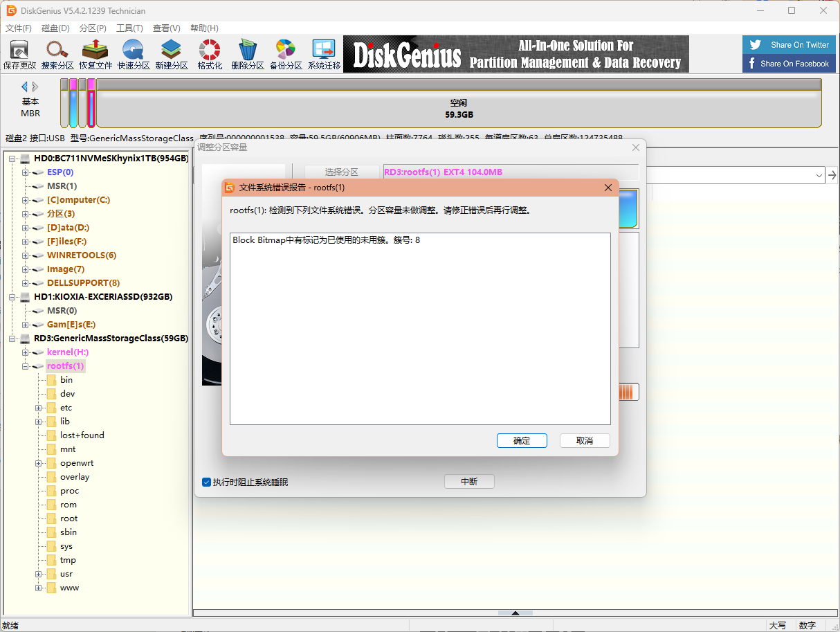Click the 搜索分区 search partition icon
The height and width of the screenshot is (632, 840).
(x=57, y=54)
